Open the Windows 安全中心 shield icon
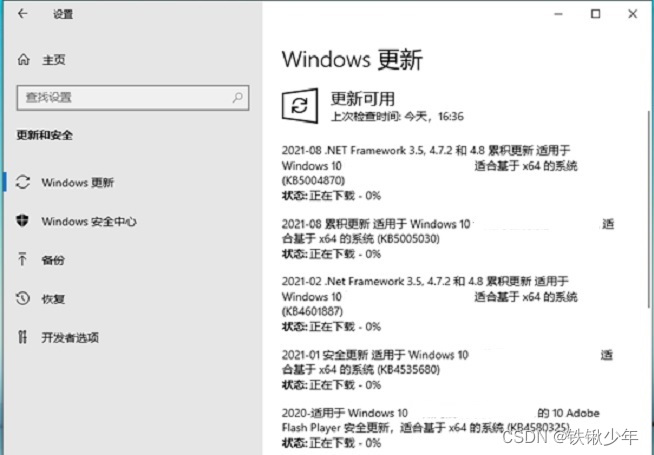Image resolution: width=654 pixels, height=455 pixels. tap(23, 221)
